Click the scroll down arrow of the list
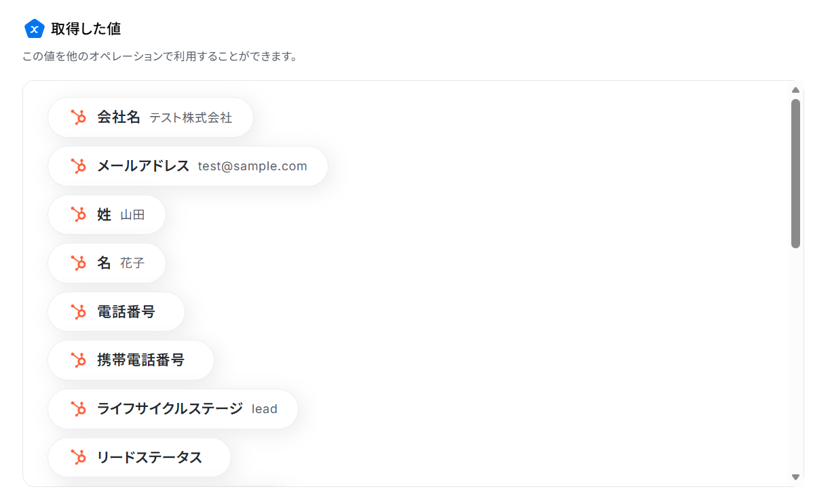 796,477
